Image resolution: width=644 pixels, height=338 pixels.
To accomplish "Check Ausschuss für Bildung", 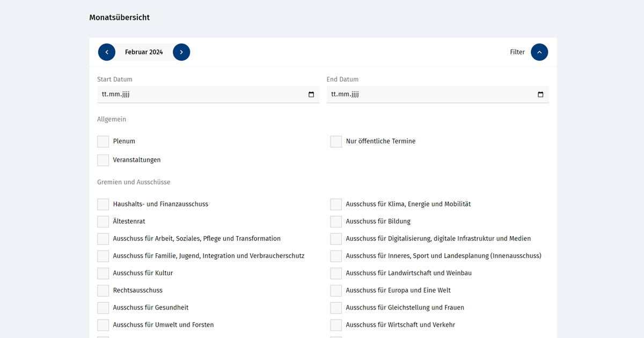I will coord(336,222).
